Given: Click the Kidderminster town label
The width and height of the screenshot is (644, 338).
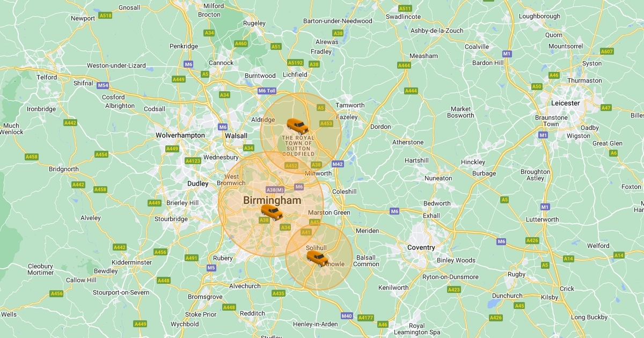Looking at the screenshot, I should click(132, 262).
